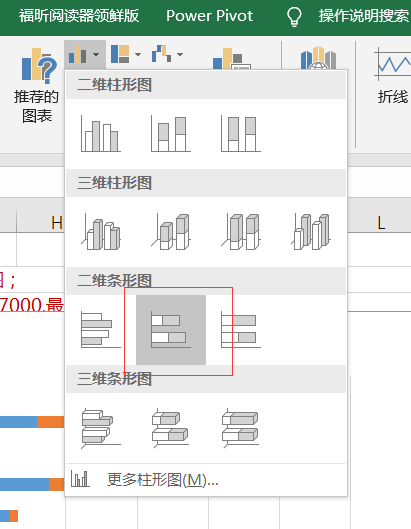Open the Power Pivot ribbon tab
411x529 pixels.
pyautogui.click(x=210, y=16)
